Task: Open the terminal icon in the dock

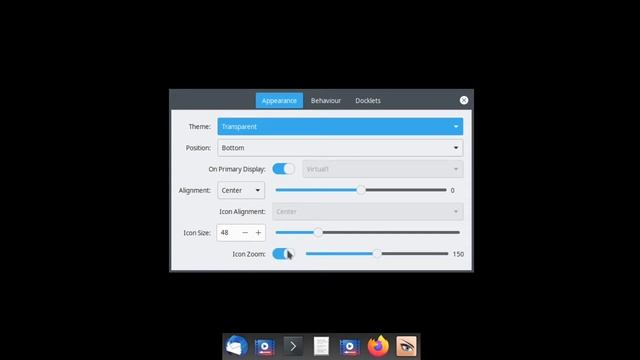Action: (293, 347)
